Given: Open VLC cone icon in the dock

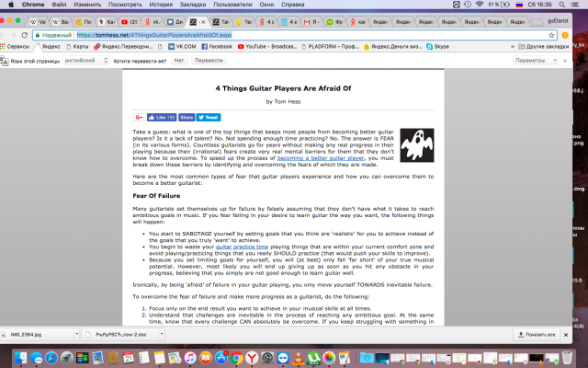Looking at the screenshot, I should click(x=298, y=358).
